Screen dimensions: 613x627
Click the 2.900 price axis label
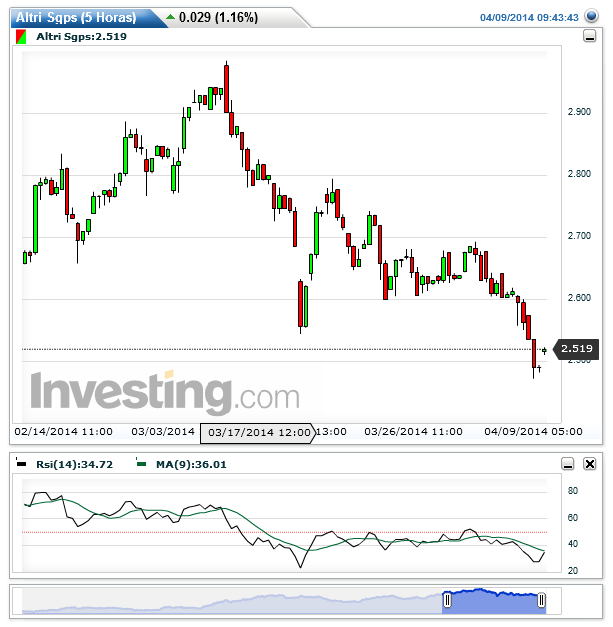(579, 112)
